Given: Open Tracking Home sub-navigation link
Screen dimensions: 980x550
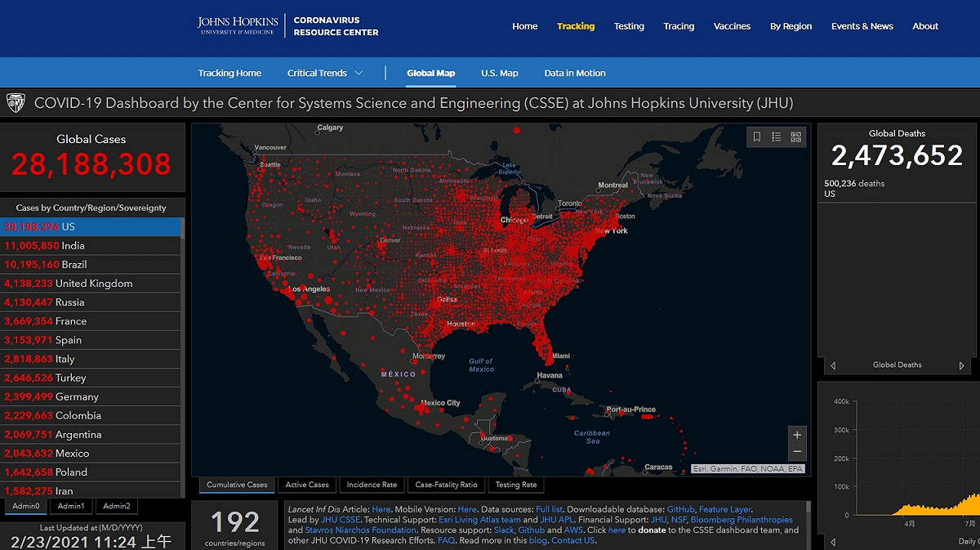Looking at the screenshot, I should point(229,73).
